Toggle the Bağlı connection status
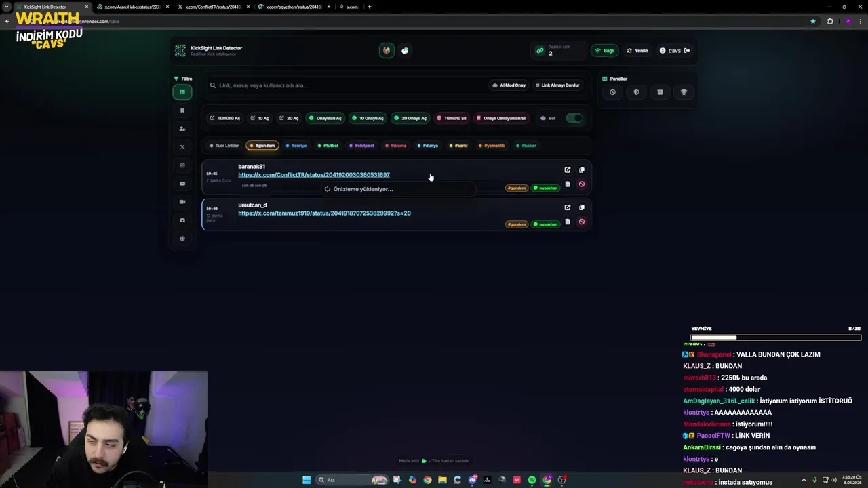This screenshot has width=868, height=488. pyautogui.click(x=605, y=51)
